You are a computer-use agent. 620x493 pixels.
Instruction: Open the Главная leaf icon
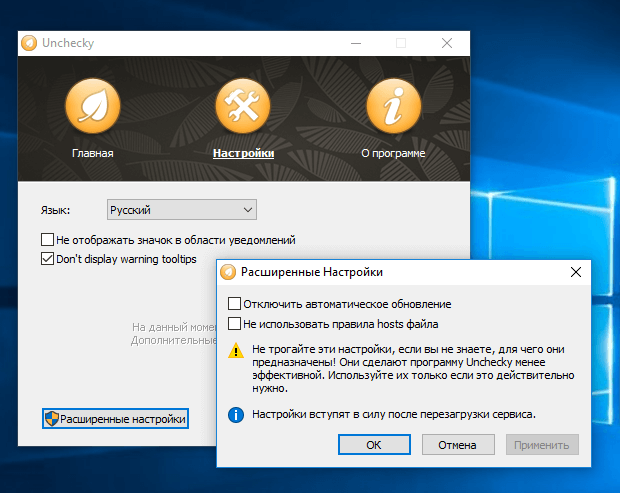coord(93,106)
